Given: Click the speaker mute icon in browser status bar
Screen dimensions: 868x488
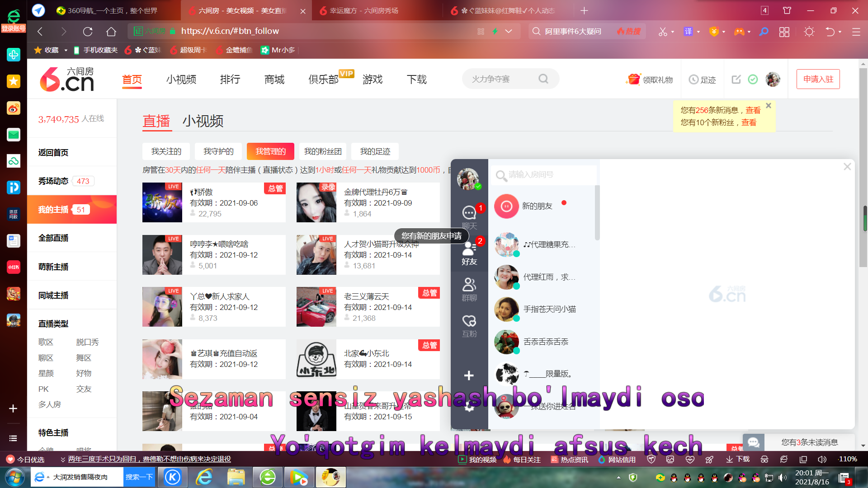Looking at the screenshot, I should click(821, 459).
